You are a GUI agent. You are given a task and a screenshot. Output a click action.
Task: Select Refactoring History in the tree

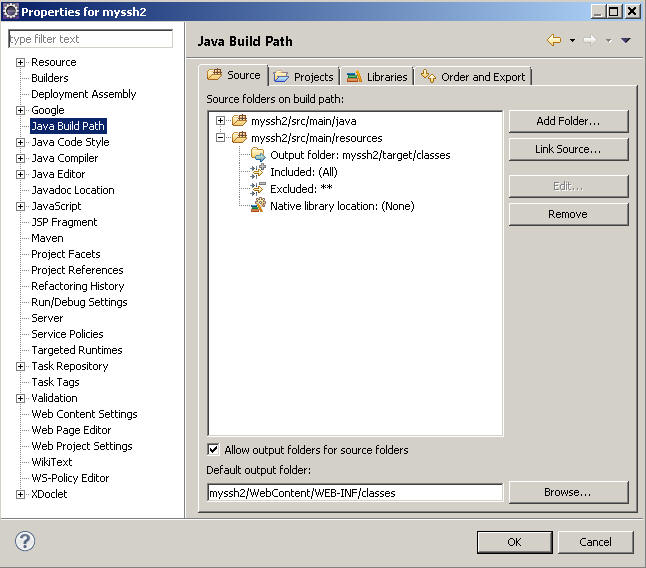pyautogui.click(x=78, y=286)
